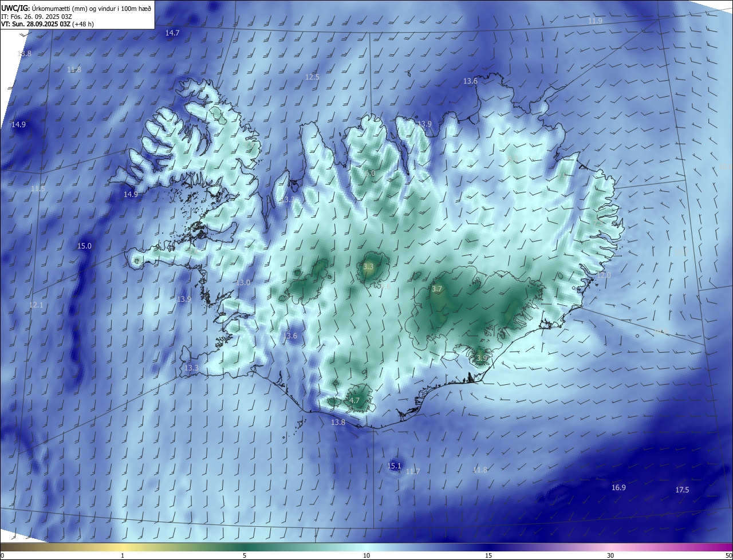Click the 12.1 value at left edge
This screenshot has width=733, height=560.
(x=36, y=305)
